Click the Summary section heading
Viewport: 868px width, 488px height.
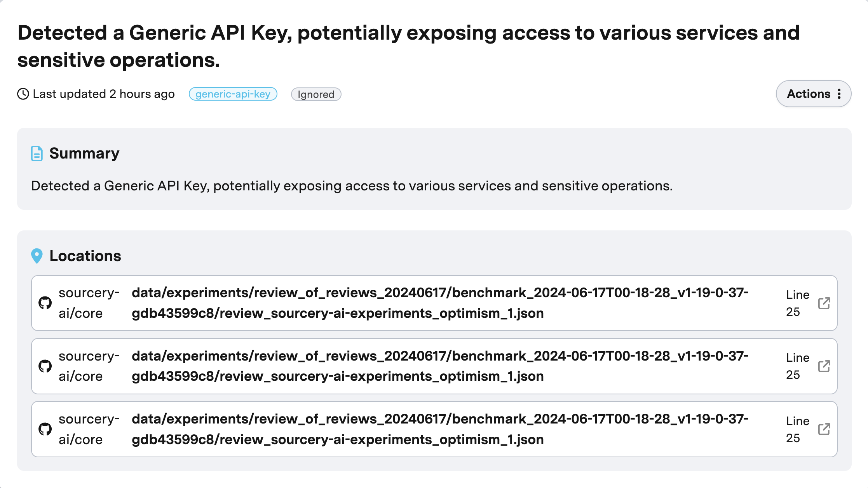pos(84,153)
